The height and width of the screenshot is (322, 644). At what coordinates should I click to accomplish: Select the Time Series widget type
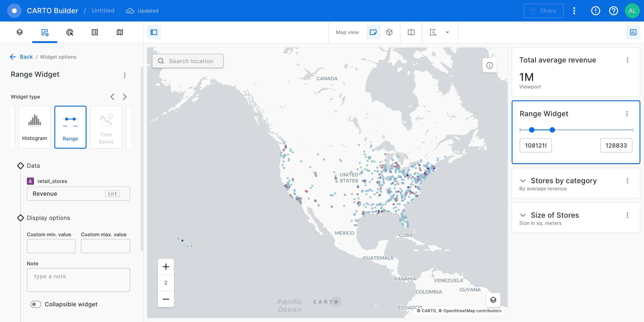coord(106,127)
